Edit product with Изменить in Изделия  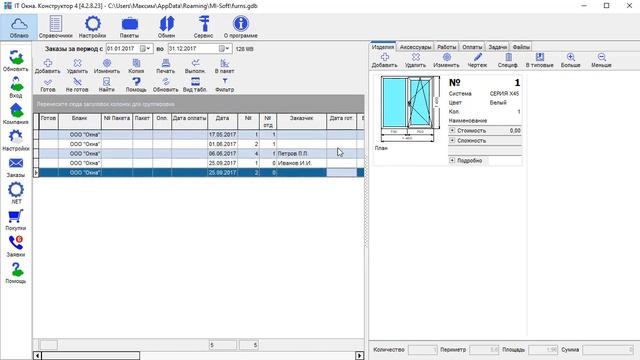pos(447,60)
